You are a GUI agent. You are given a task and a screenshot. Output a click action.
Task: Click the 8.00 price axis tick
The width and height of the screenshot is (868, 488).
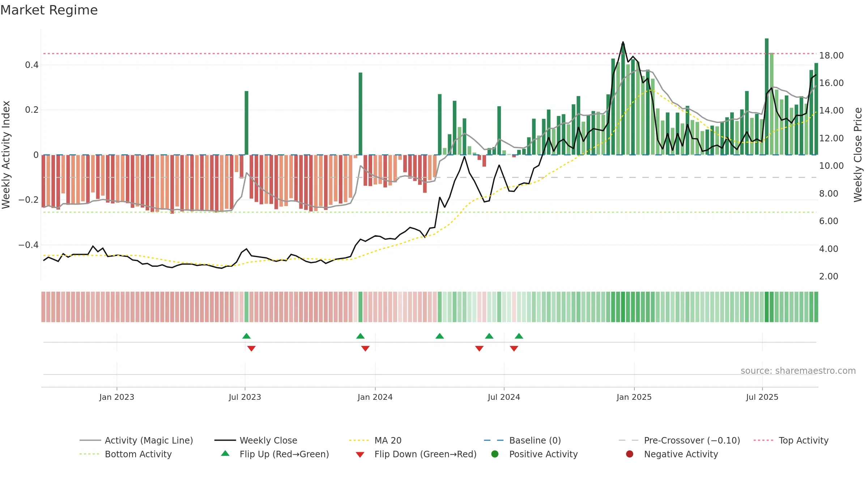(x=829, y=194)
